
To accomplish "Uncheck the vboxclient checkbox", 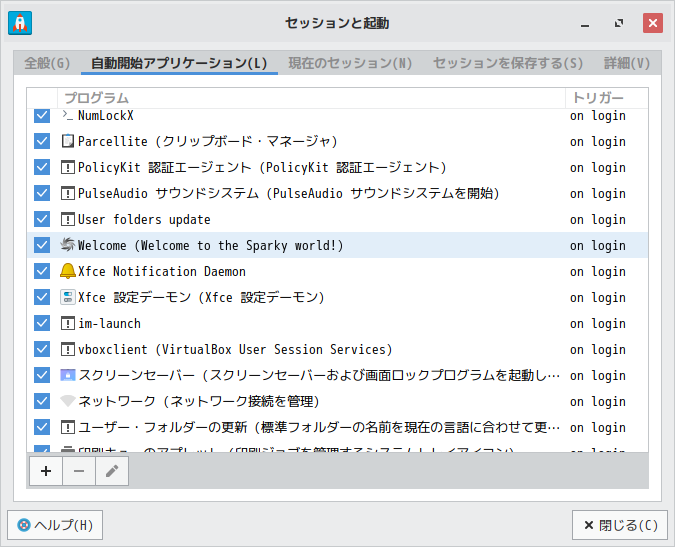I will [42, 349].
